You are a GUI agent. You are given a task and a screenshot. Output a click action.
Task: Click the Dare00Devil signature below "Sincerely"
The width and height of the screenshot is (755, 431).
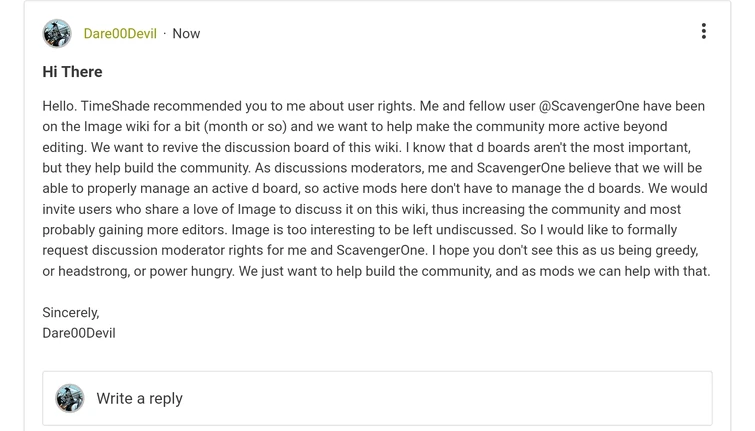79,333
